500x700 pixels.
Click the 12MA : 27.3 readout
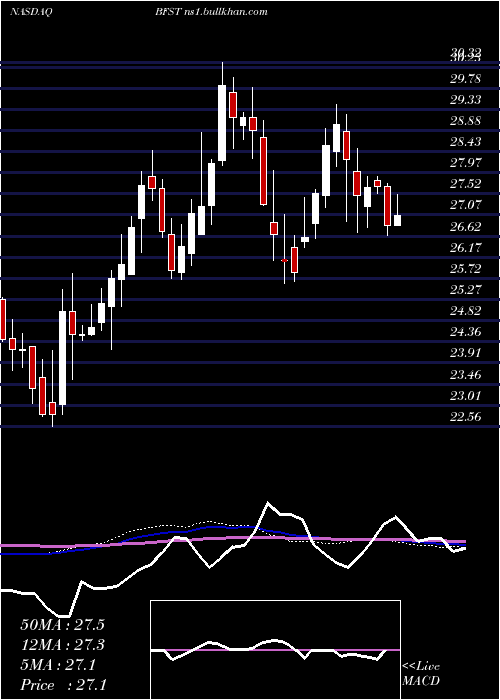62,645
